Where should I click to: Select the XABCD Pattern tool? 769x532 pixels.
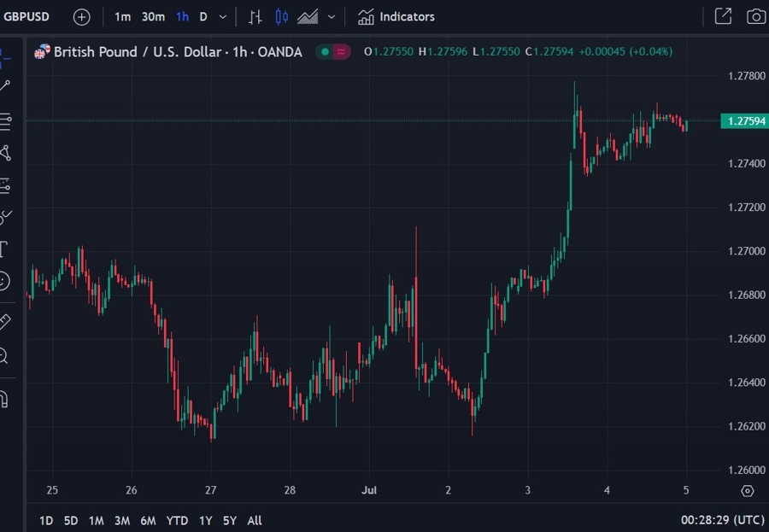[7, 153]
